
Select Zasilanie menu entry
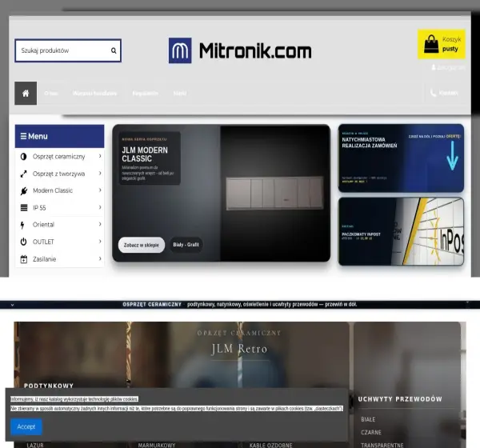coord(60,259)
